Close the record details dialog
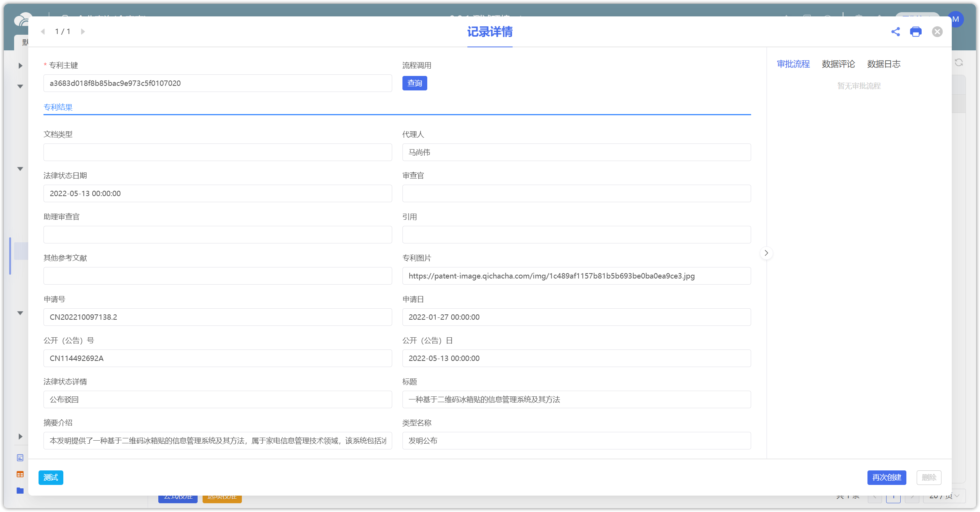The width and height of the screenshot is (980, 512). click(937, 32)
